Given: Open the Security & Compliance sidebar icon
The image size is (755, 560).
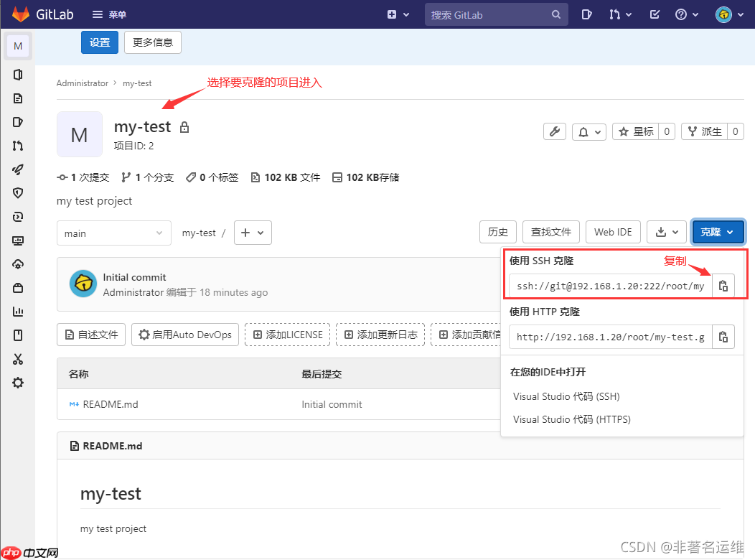Looking at the screenshot, I should (x=17, y=192).
